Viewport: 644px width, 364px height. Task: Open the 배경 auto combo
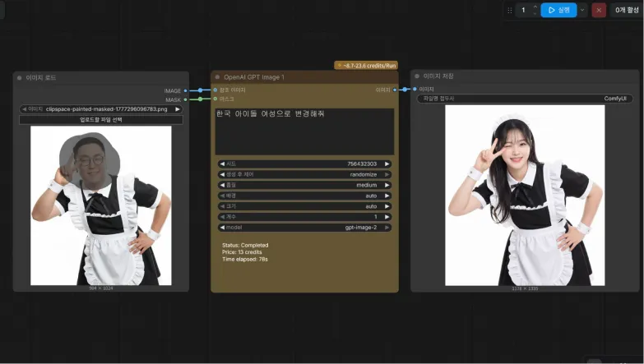tap(305, 196)
